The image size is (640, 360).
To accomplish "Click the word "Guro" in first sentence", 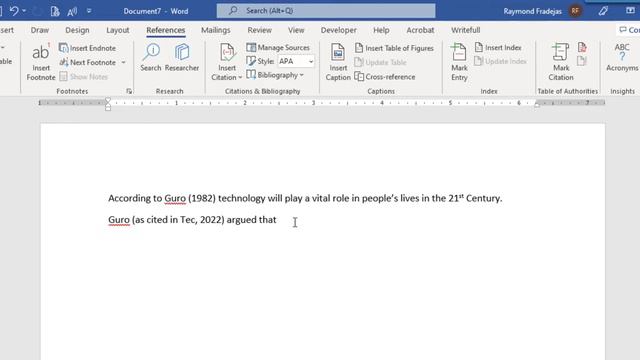I will (x=175, y=198).
